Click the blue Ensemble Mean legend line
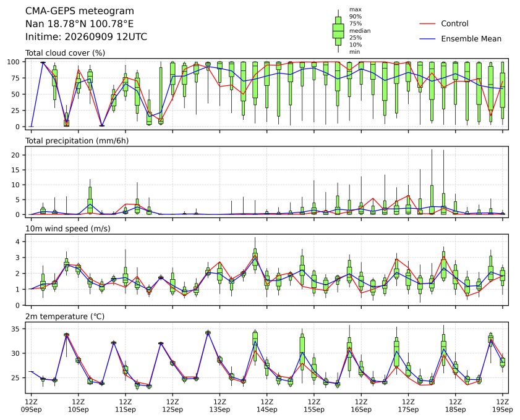This screenshot has width=520, height=420. point(427,39)
